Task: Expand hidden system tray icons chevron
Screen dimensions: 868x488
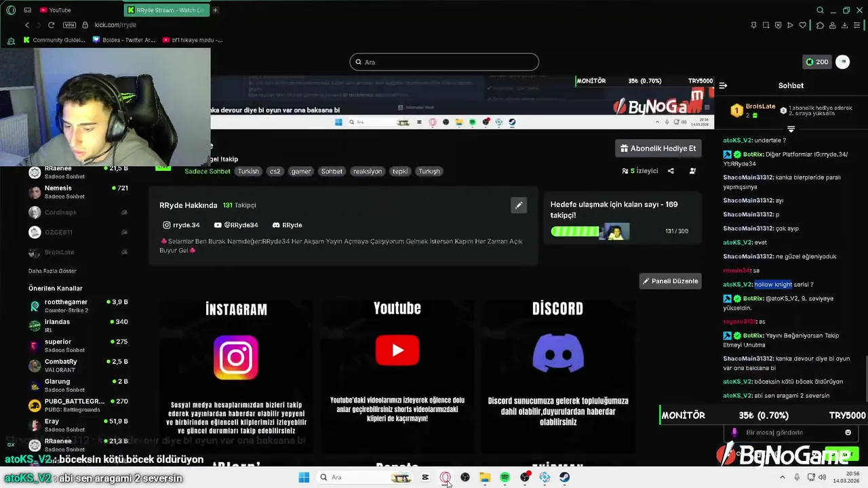Action: point(783,477)
